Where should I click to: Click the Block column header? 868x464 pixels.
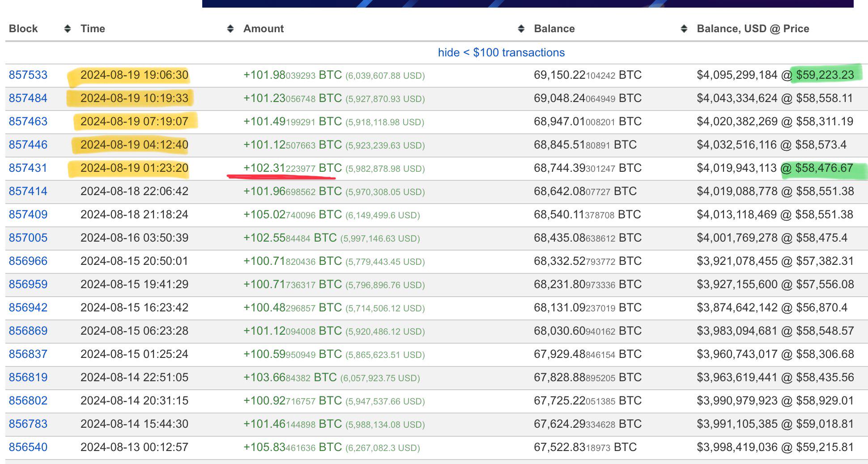coord(23,29)
